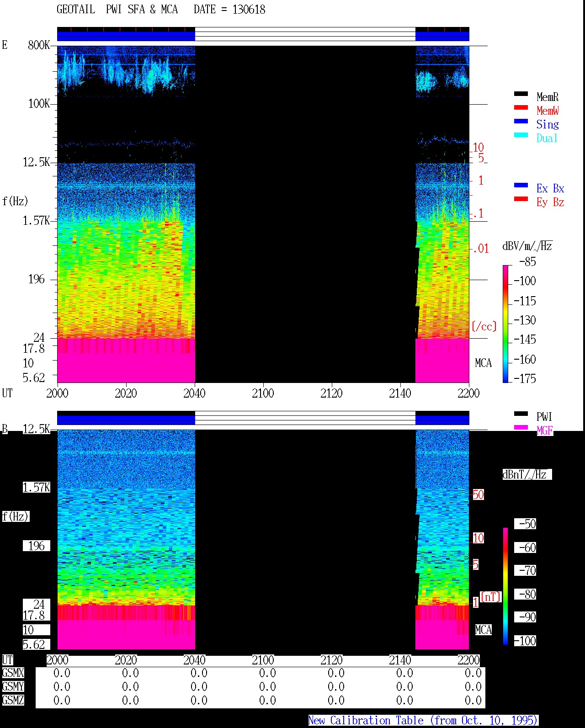Click the GSMZ row label

click(x=13, y=701)
